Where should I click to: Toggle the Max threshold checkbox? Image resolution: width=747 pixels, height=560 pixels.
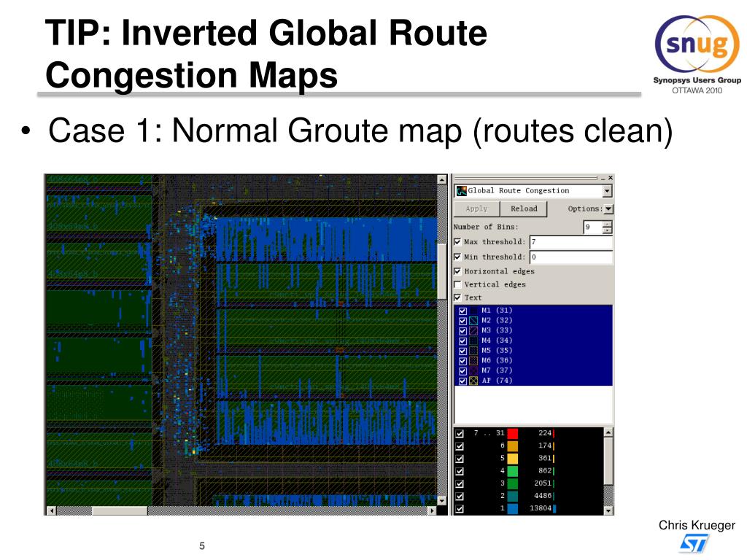pyautogui.click(x=458, y=242)
